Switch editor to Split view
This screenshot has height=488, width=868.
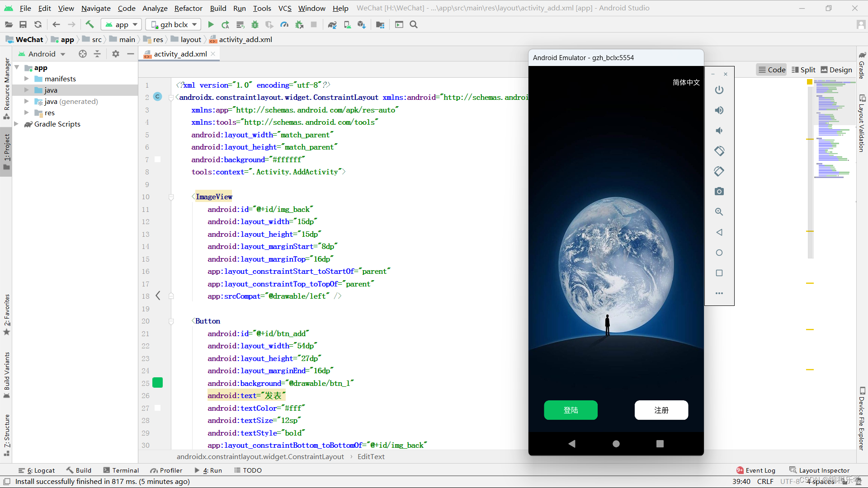coord(803,70)
